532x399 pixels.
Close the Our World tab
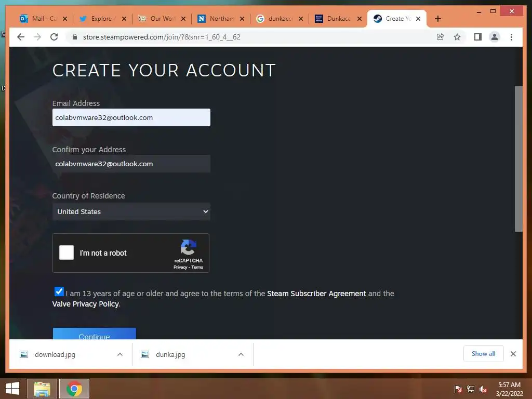(x=183, y=19)
